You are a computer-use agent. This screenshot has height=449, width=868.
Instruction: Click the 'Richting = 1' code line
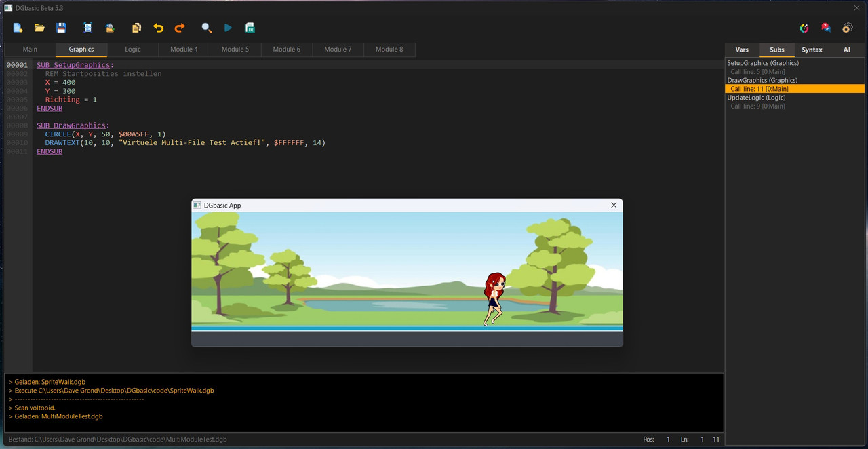click(71, 100)
